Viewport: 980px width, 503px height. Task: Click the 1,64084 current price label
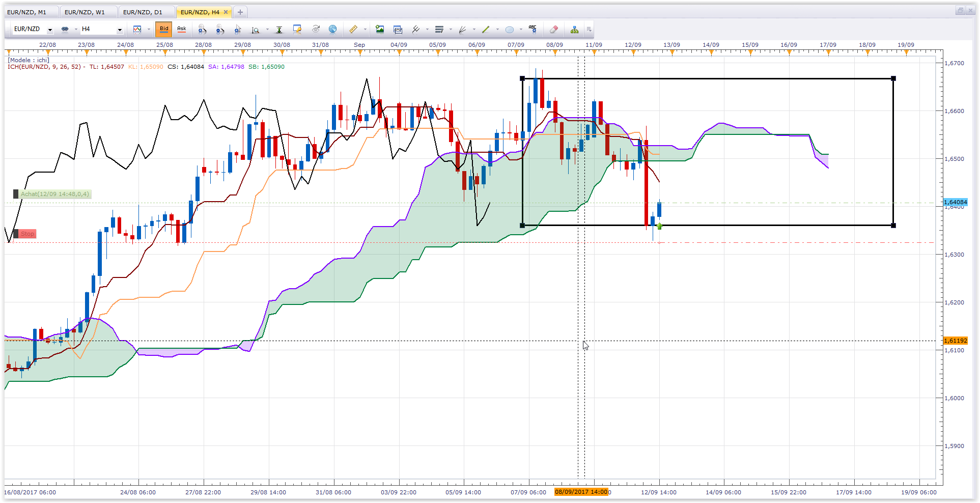[955, 202]
